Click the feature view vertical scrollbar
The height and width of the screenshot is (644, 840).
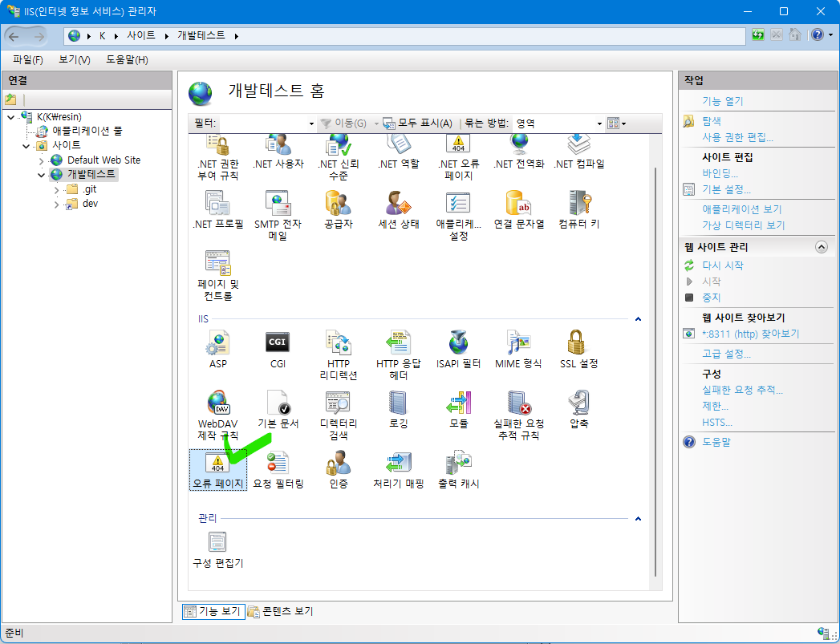(x=655, y=372)
